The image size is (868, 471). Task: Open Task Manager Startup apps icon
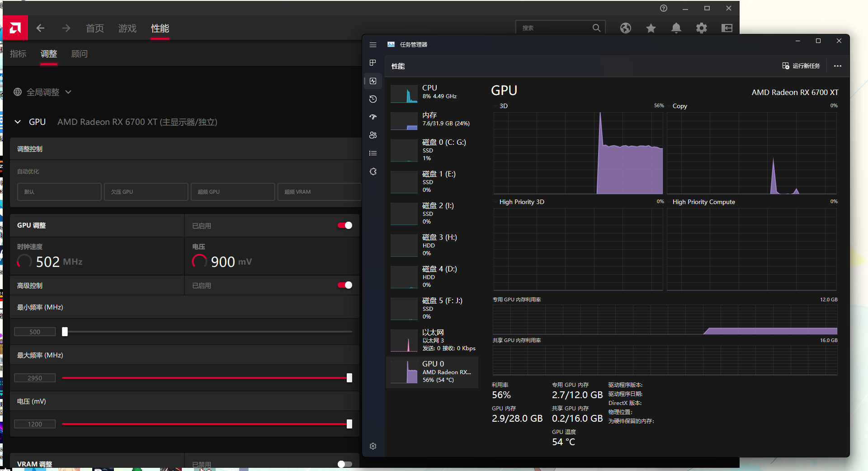coord(373,117)
